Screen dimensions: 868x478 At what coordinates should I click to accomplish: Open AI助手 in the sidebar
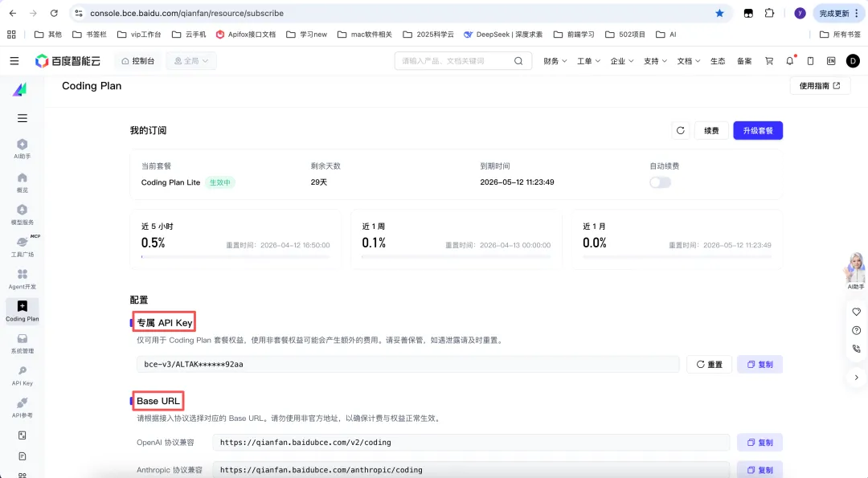click(23, 149)
